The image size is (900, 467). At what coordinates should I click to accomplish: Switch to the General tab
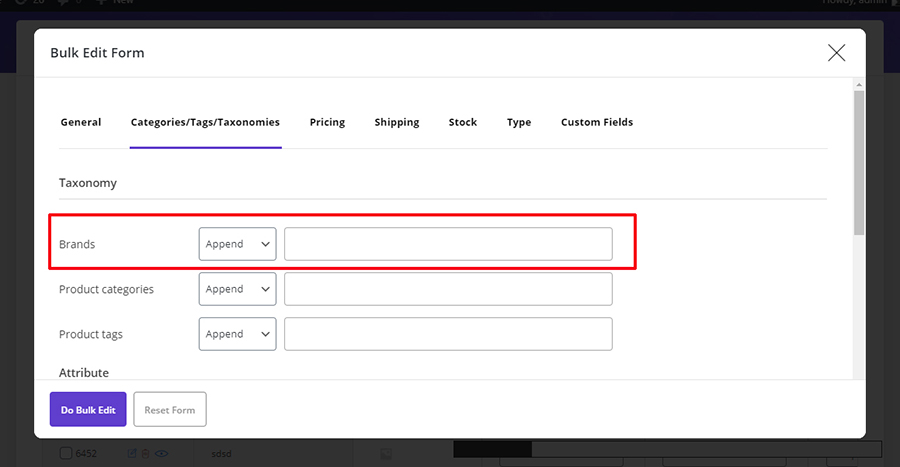[x=81, y=122]
